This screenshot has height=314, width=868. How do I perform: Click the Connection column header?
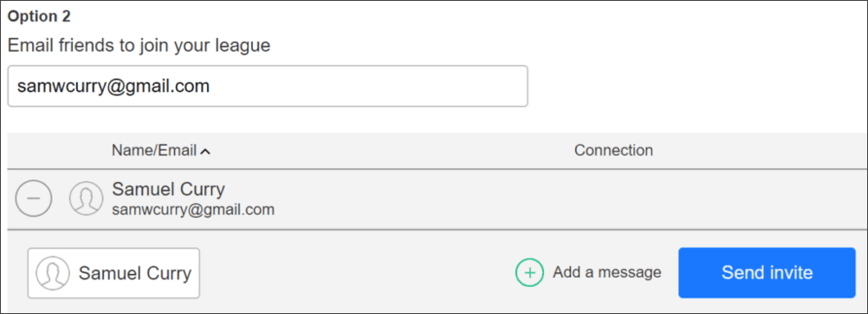coord(613,150)
